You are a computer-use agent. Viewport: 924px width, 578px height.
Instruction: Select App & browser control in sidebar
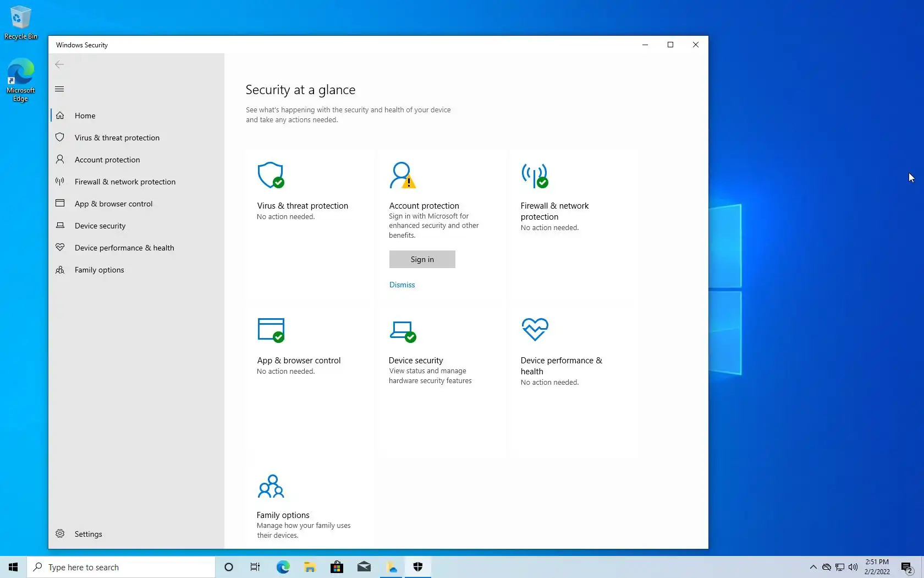click(x=136, y=204)
